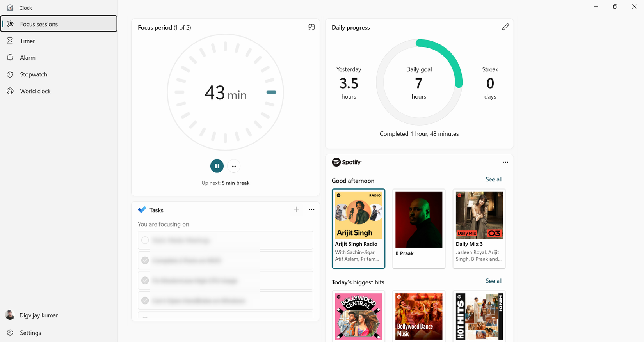Screen dimensions: 644x342
Task: Open the Hot Hits Hindi playlist
Action: pyautogui.click(x=479, y=316)
